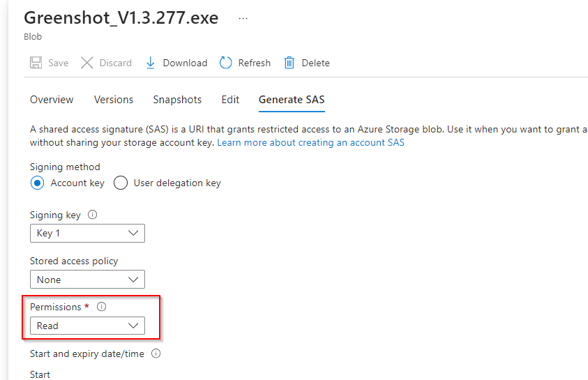Expand the Signing key dropdown
Image resolution: width=588 pixels, height=380 pixels.
pos(87,233)
